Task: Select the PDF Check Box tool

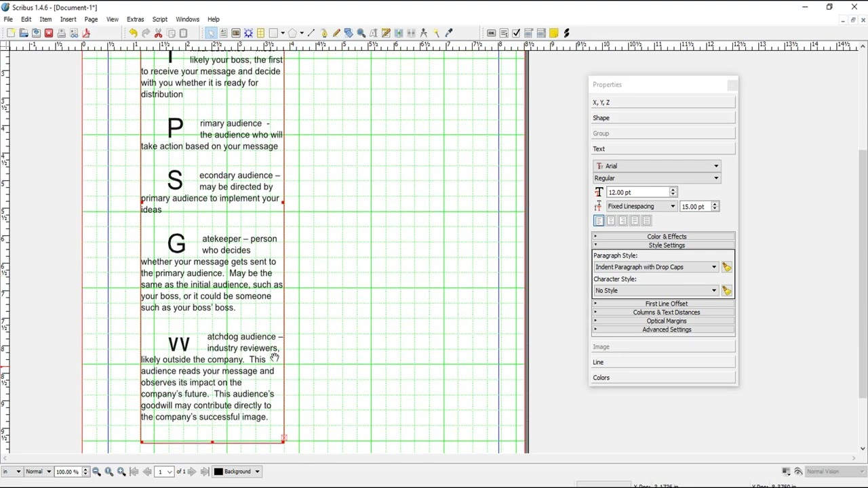Action: click(x=516, y=33)
